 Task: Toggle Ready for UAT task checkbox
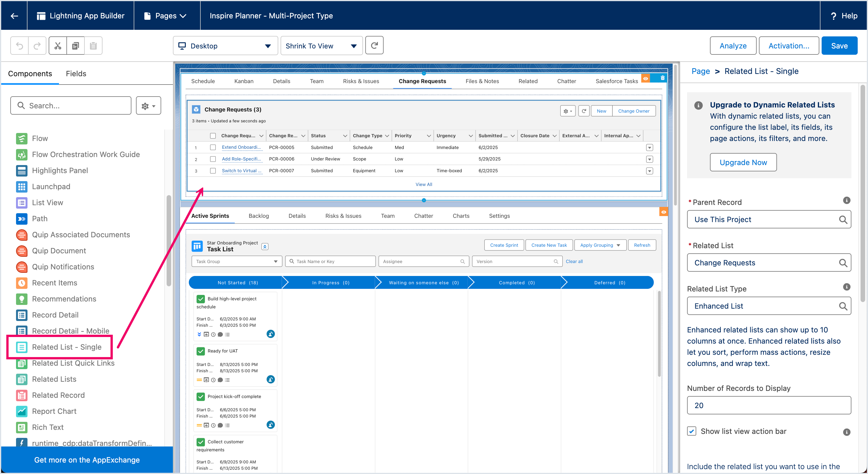tap(200, 351)
